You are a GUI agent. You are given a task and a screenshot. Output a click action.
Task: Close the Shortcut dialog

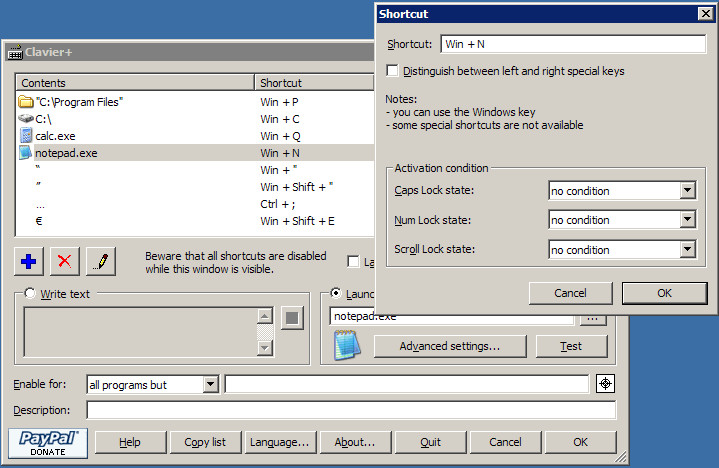pos(705,14)
